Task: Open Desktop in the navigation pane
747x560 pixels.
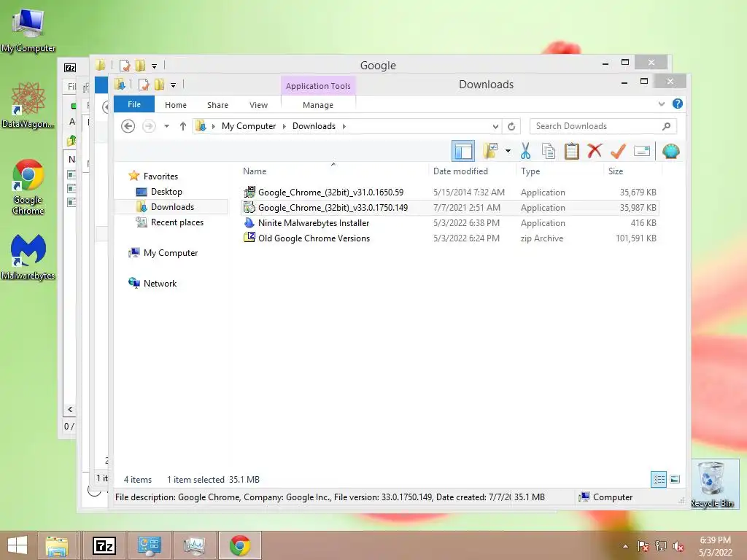Action: (166, 192)
